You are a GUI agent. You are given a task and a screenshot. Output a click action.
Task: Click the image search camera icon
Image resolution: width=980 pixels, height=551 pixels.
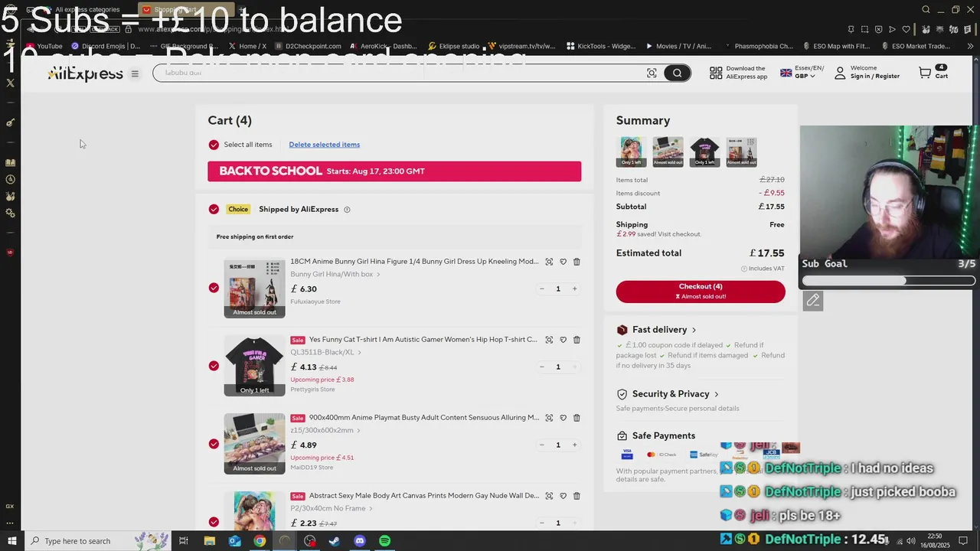point(652,73)
